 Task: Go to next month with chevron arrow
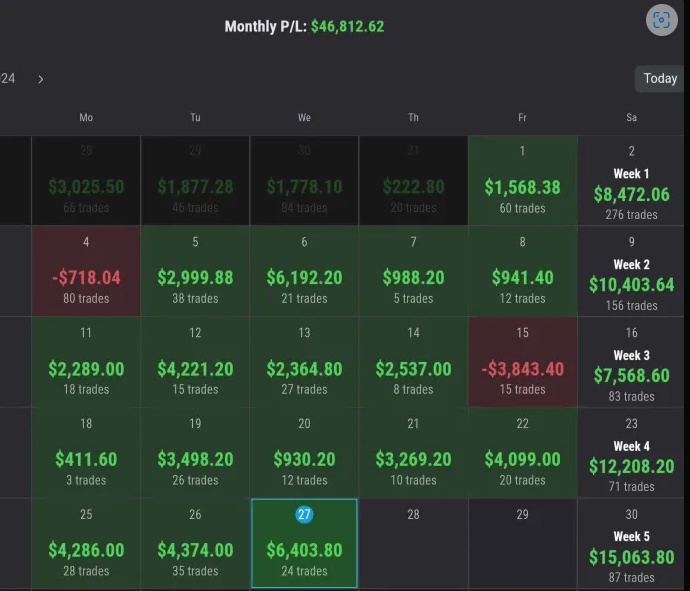pos(40,79)
